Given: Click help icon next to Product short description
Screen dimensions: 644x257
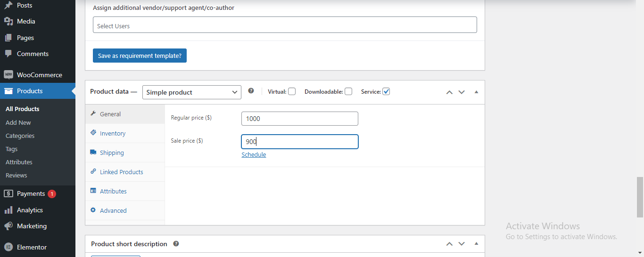Looking at the screenshot, I should [176, 244].
